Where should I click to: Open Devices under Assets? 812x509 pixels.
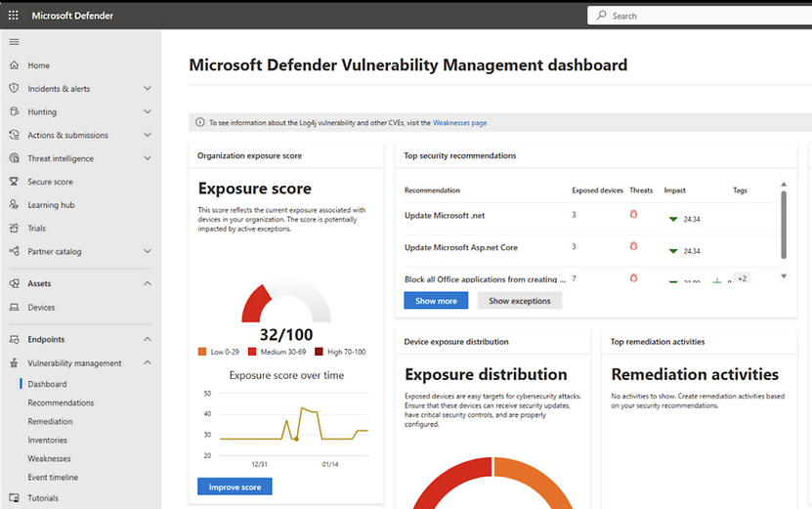coord(41,307)
